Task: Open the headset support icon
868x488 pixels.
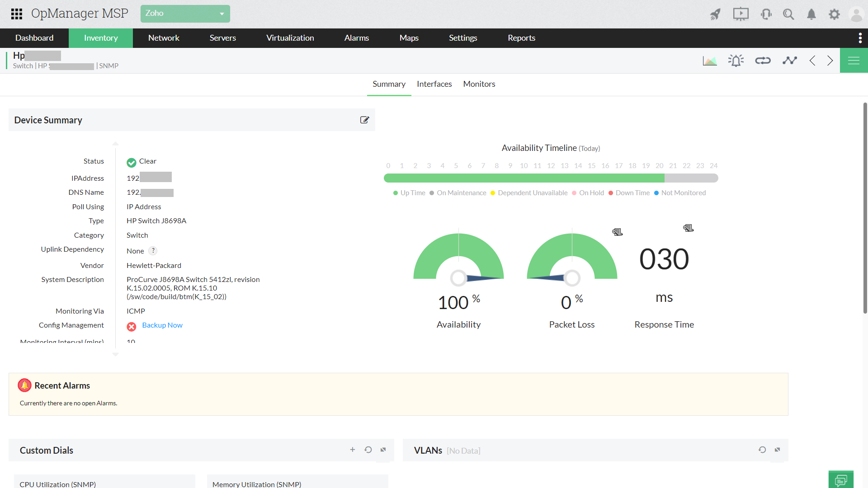Action: (x=766, y=14)
